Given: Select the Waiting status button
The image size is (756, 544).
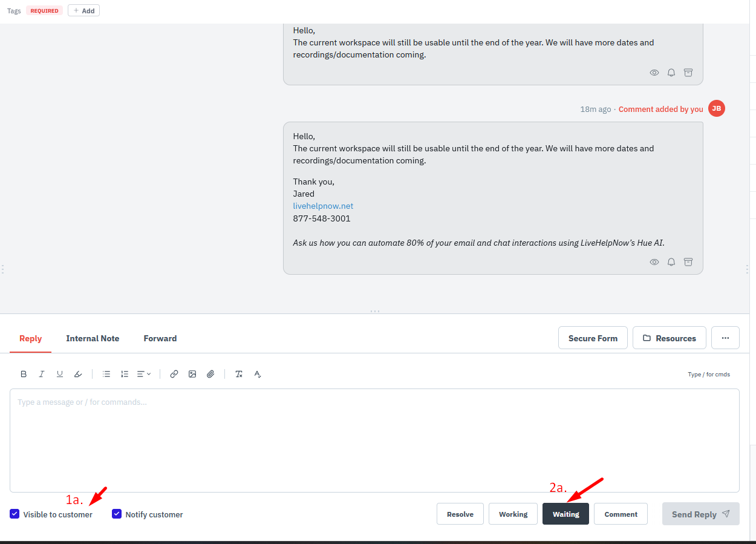Looking at the screenshot, I should pos(566,514).
